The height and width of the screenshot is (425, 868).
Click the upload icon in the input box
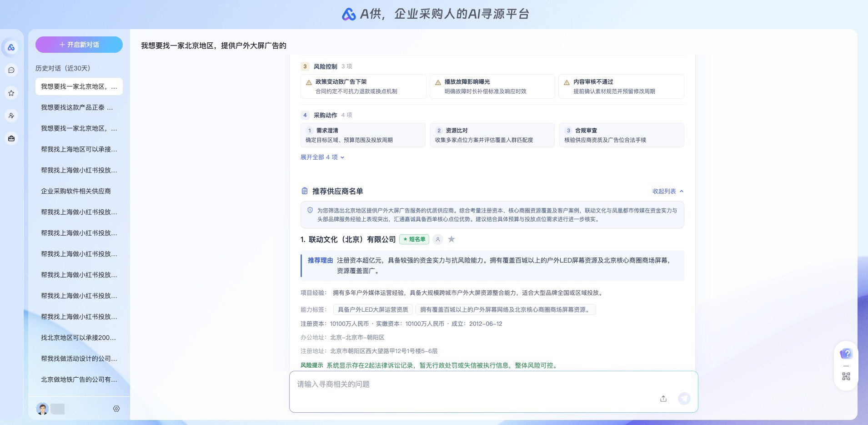pyautogui.click(x=663, y=399)
